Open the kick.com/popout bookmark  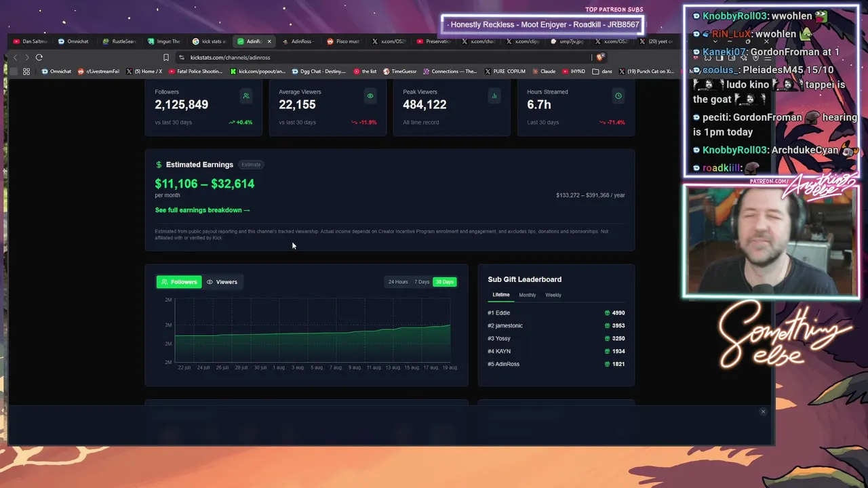click(258, 71)
